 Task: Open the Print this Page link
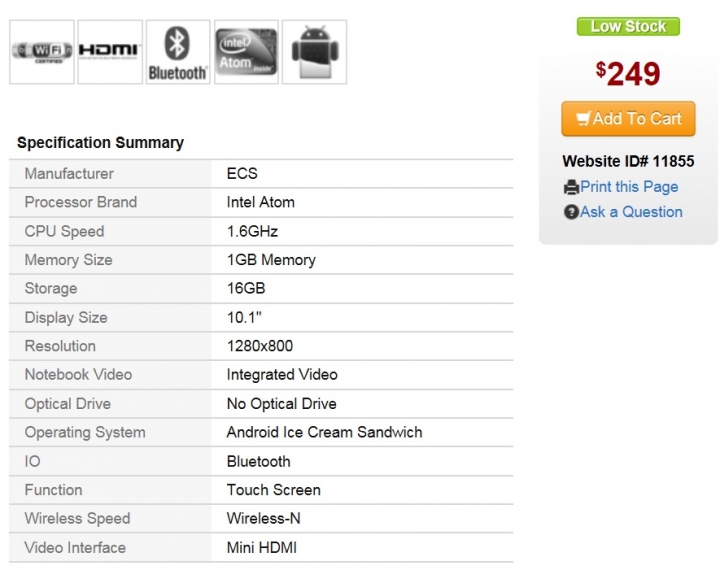[629, 187]
